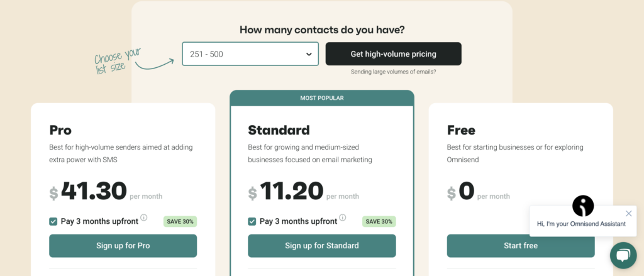Image resolution: width=644 pixels, height=276 pixels.
Task: Open the 'Hi, I'm your Omnisend Assistant' message
Action: (x=581, y=224)
